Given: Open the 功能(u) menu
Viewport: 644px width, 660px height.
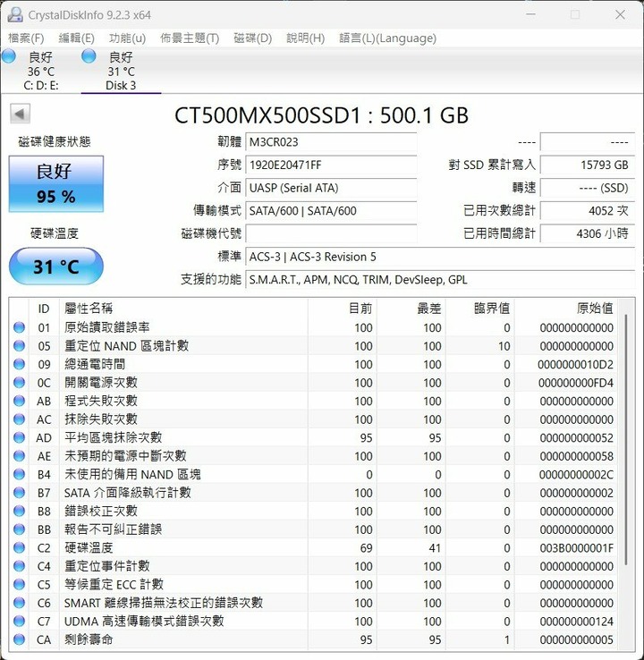Looking at the screenshot, I should [127, 38].
